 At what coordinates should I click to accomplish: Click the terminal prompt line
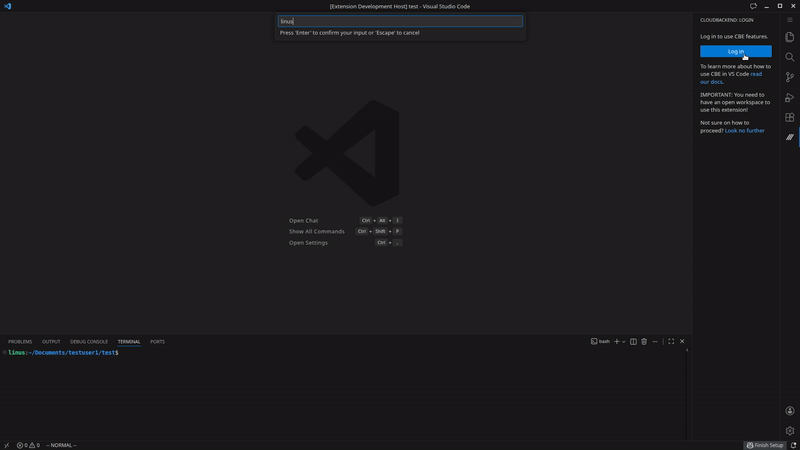tap(63, 353)
